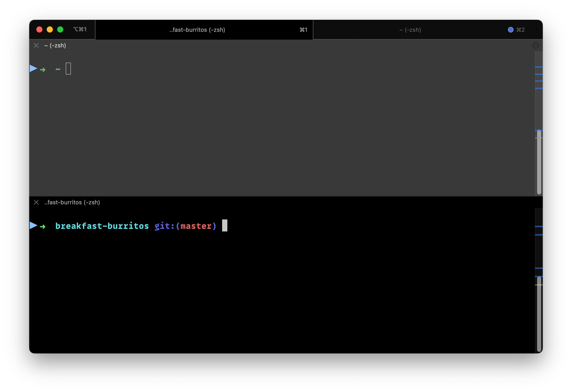Jump to topmost blue mark in top scrollbar

pos(539,67)
